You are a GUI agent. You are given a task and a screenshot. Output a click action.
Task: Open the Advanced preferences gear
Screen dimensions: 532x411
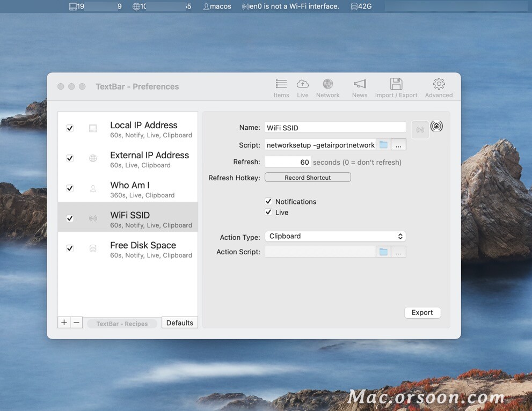(x=438, y=87)
